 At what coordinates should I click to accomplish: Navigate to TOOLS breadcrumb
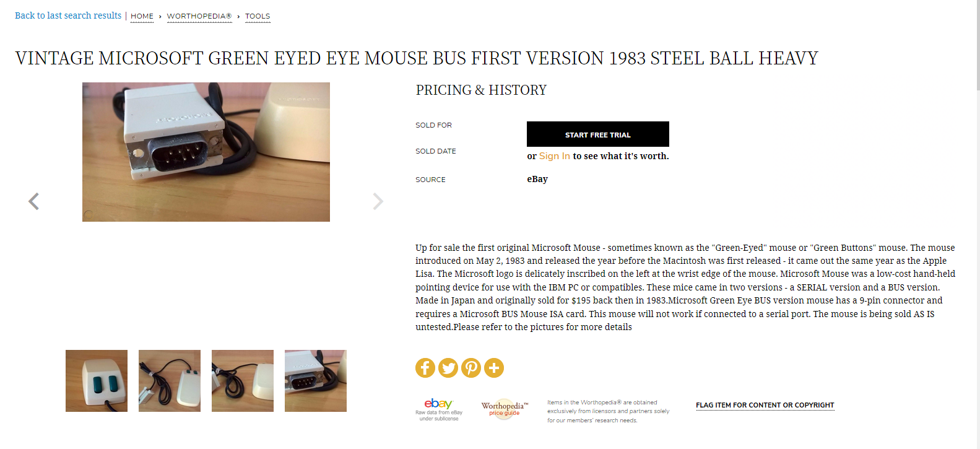[258, 16]
